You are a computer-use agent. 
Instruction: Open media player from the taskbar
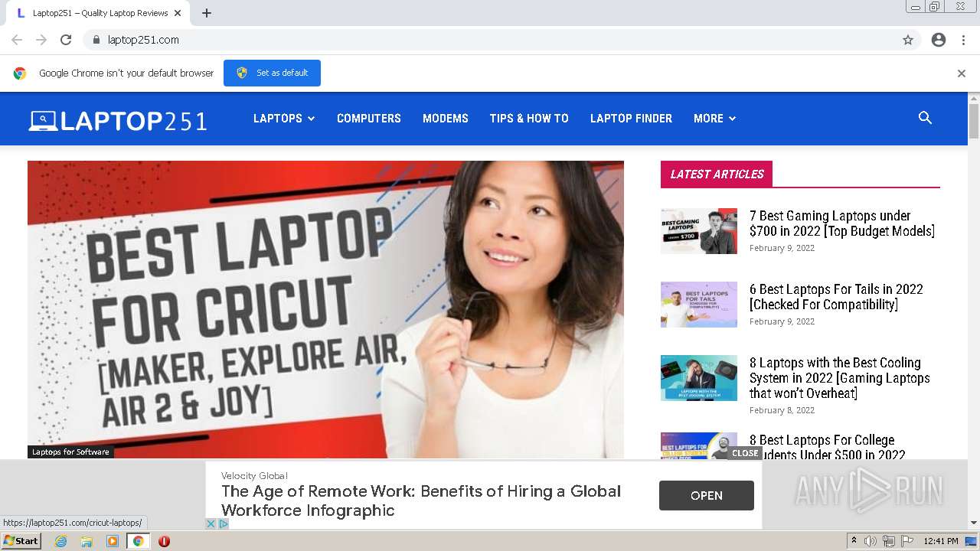pyautogui.click(x=113, y=541)
